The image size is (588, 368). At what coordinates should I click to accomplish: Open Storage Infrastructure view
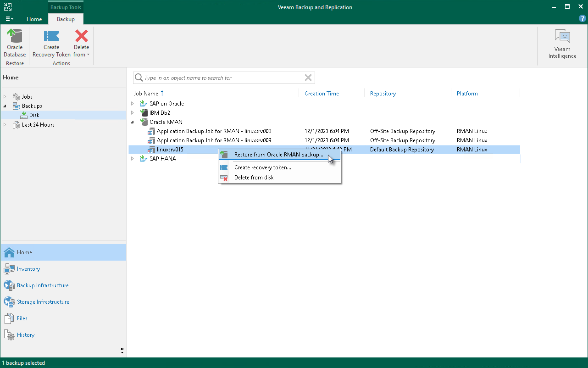[x=43, y=302]
